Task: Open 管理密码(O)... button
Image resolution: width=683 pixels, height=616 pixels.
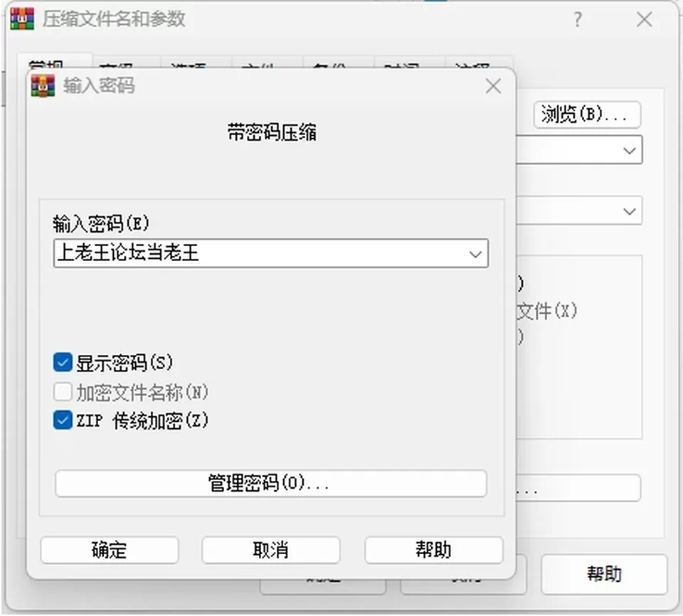Action: tap(270, 483)
